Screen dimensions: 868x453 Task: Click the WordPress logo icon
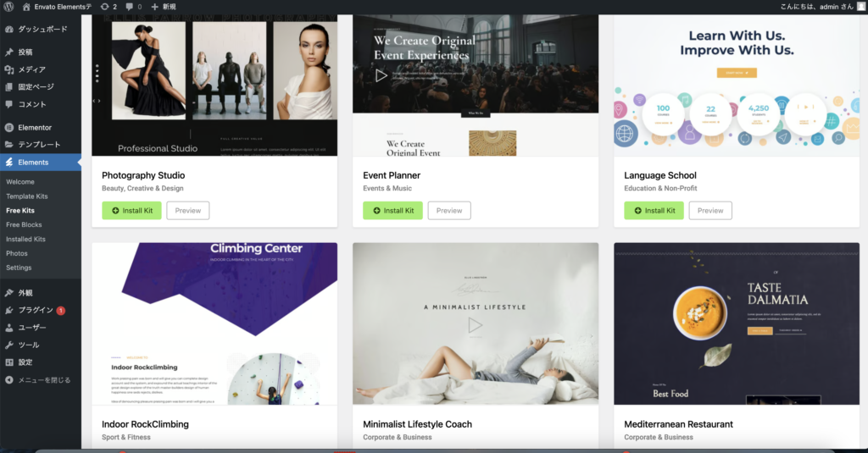[8, 7]
